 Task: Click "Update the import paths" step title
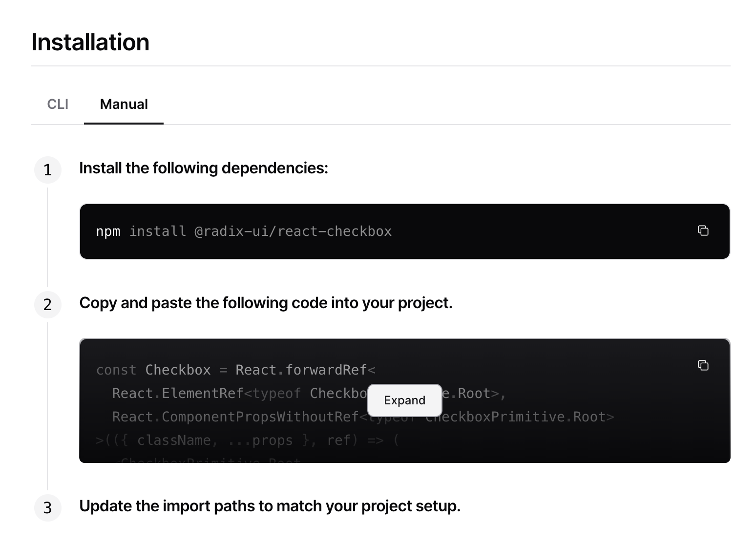(270, 506)
